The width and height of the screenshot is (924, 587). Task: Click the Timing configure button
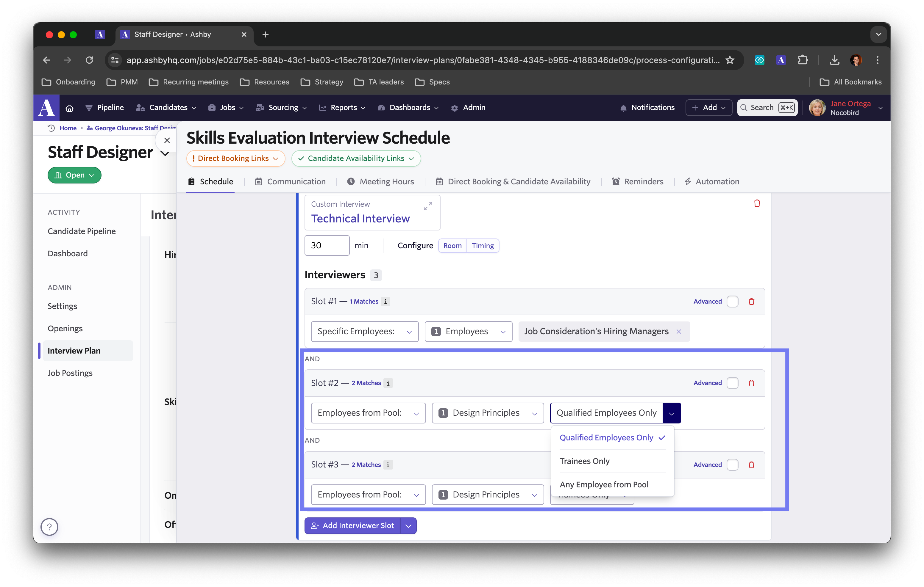pos(482,245)
